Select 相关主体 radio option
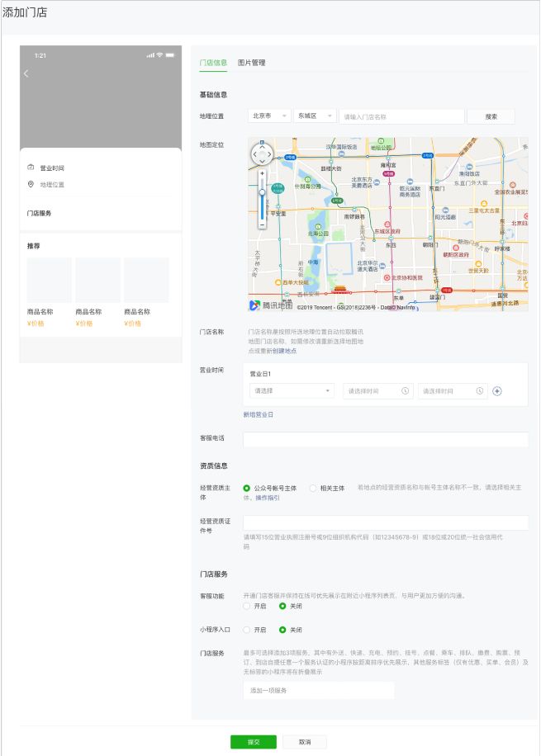 (x=313, y=488)
